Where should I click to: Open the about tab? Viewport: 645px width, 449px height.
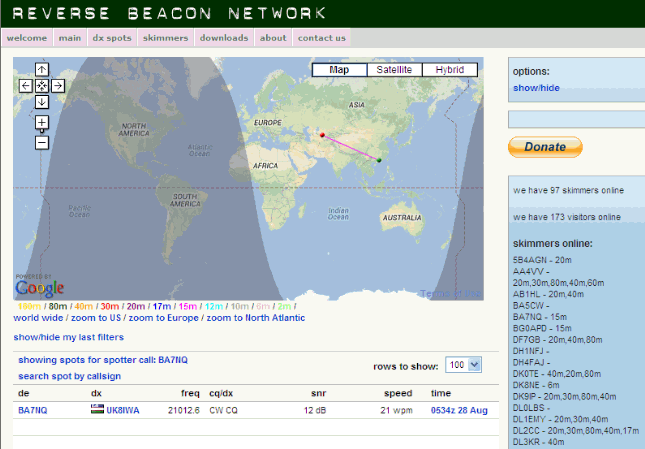coord(273,38)
